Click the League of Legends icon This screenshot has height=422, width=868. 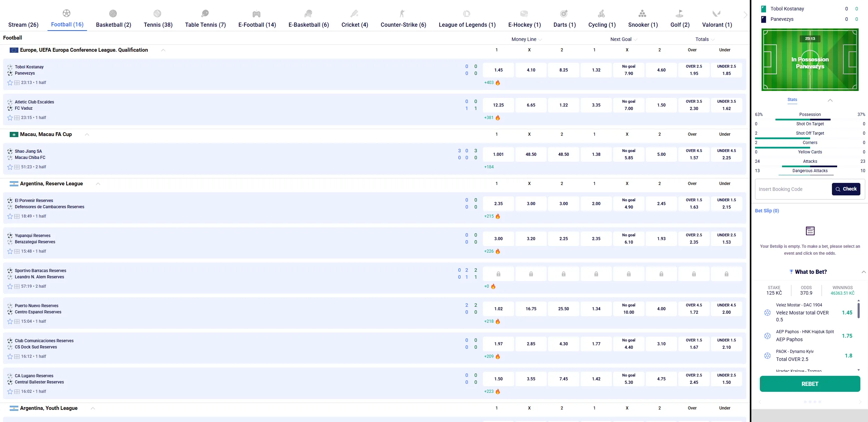click(x=467, y=14)
